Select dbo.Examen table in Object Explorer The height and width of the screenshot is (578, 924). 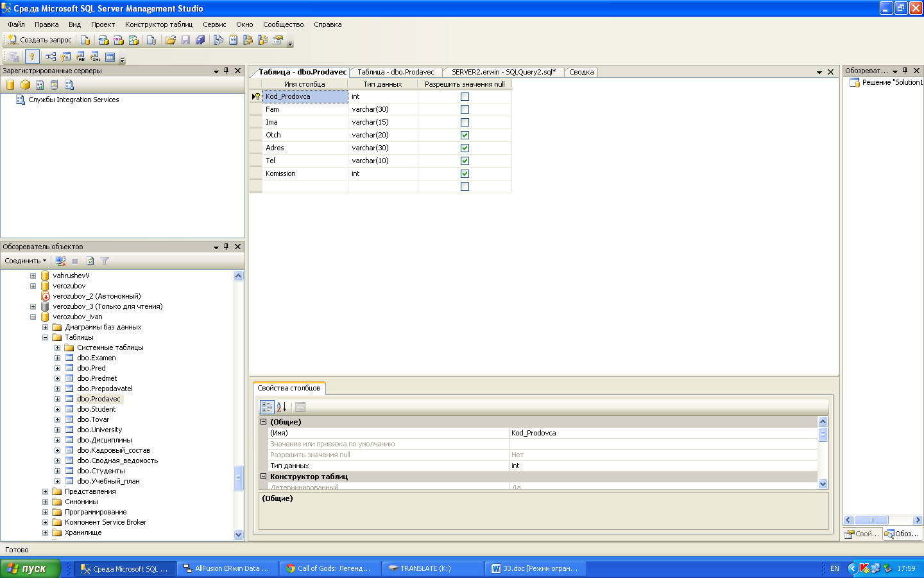click(x=96, y=358)
